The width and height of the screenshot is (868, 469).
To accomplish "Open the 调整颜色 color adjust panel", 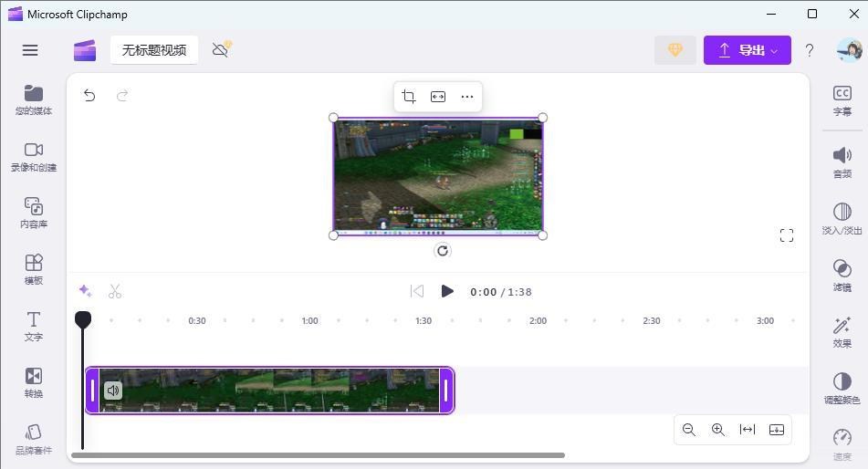I will [842, 388].
